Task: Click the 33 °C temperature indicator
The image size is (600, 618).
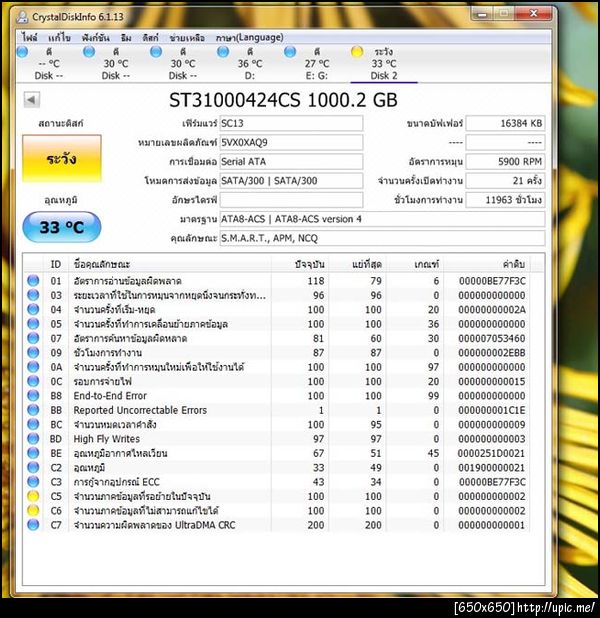Action: [62, 227]
